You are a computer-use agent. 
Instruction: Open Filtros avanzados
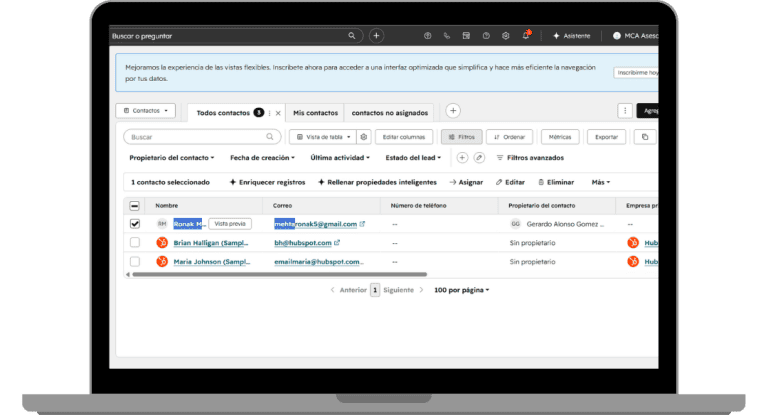coord(530,158)
